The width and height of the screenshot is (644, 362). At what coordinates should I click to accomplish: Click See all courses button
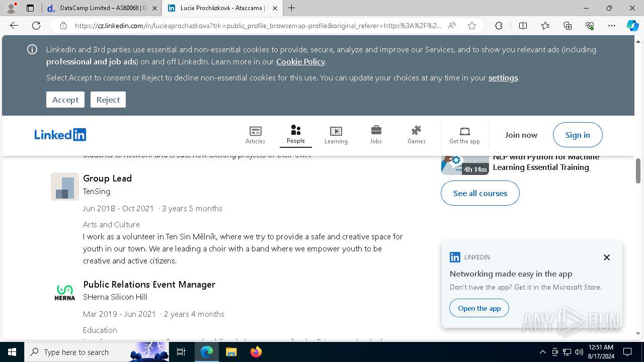(480, 193)
